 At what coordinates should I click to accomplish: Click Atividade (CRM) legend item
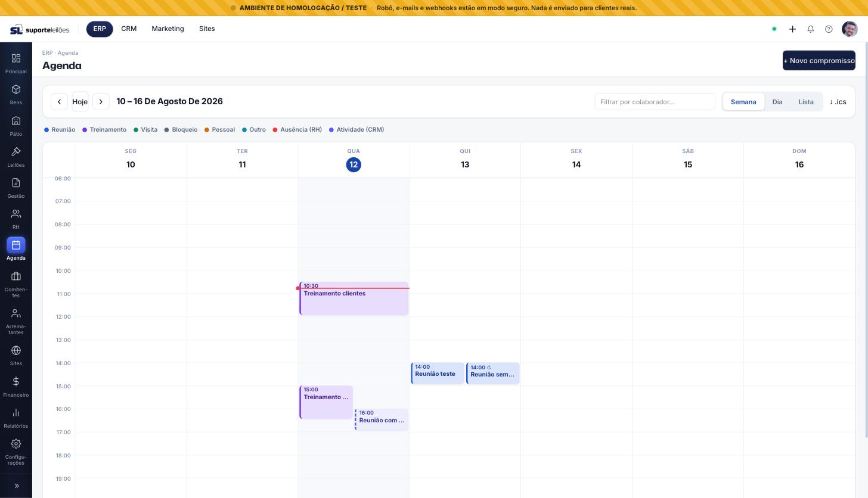click(356, 130)
